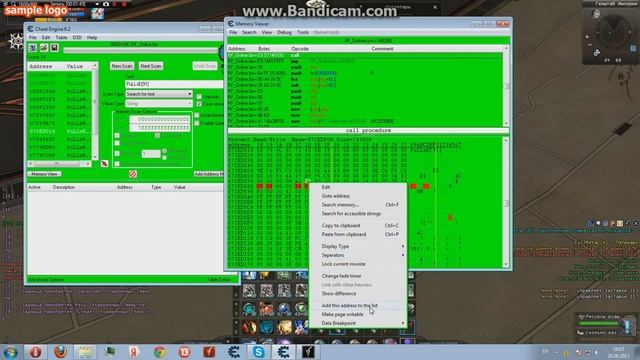640x360 pixels.
Task: Toggle the Unrandomizer checkbox
Action: click(197, 116)
